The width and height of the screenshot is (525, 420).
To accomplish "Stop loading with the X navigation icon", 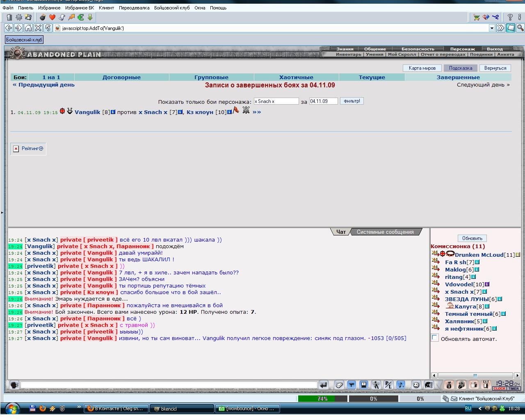I will (x=38, y=28).
